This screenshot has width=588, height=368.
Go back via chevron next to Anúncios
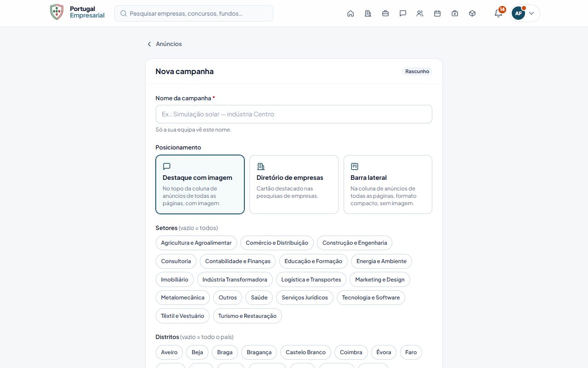click(x=149, y=44)
